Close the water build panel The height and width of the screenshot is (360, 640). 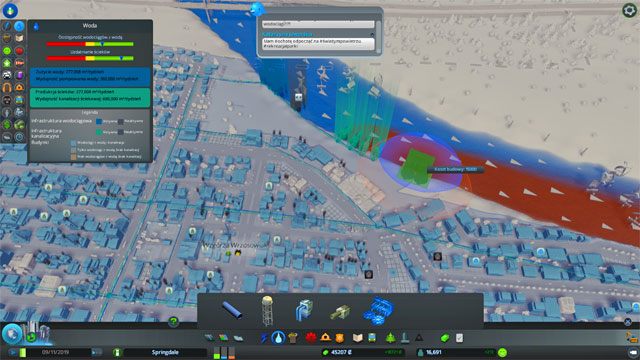[628, 322]
